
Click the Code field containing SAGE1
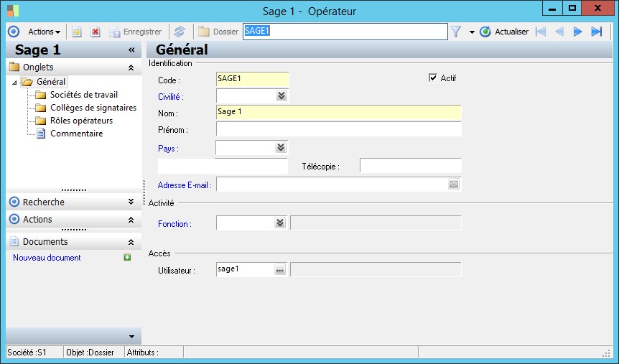point(252,79)
